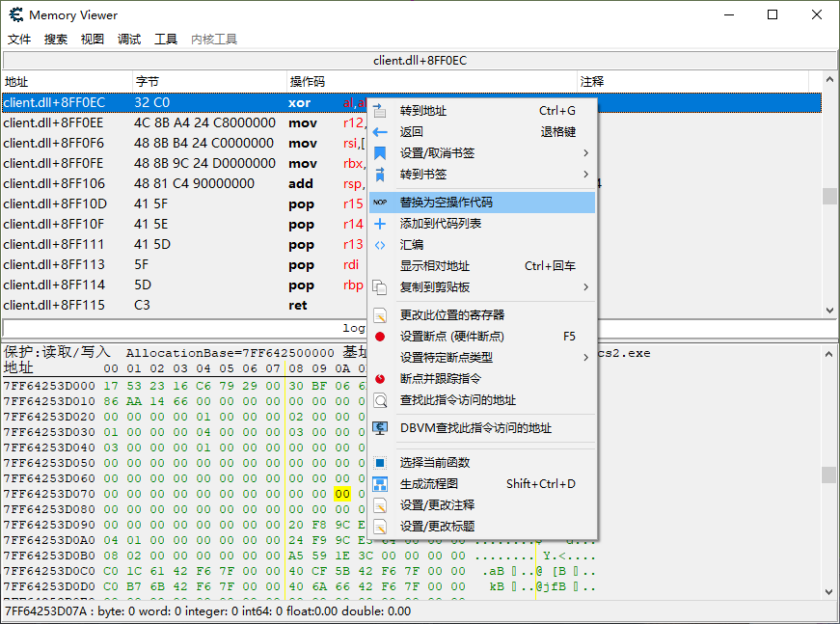Expand the 复制到剪贴板 submenu arrow

585,287
